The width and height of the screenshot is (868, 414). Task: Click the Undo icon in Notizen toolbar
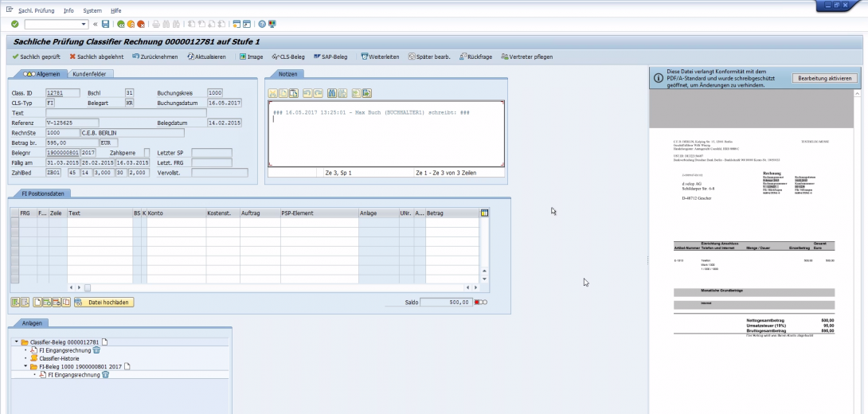click(307, 93)
